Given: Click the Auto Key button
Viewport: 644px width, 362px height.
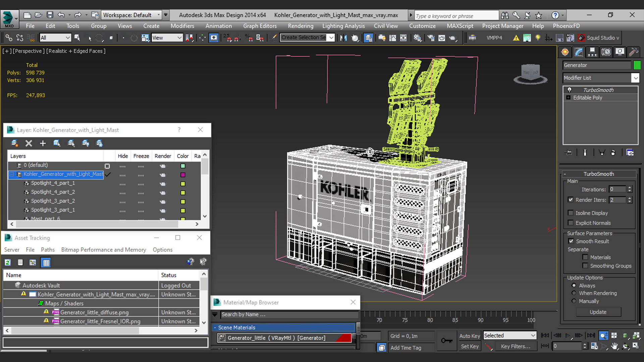Looking at the screenshot, I should [470, 336].
